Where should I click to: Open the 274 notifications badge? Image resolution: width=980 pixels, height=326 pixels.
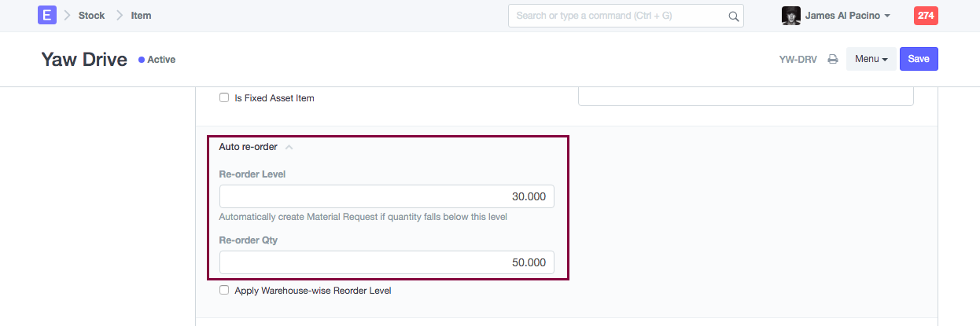click(926, 15)
